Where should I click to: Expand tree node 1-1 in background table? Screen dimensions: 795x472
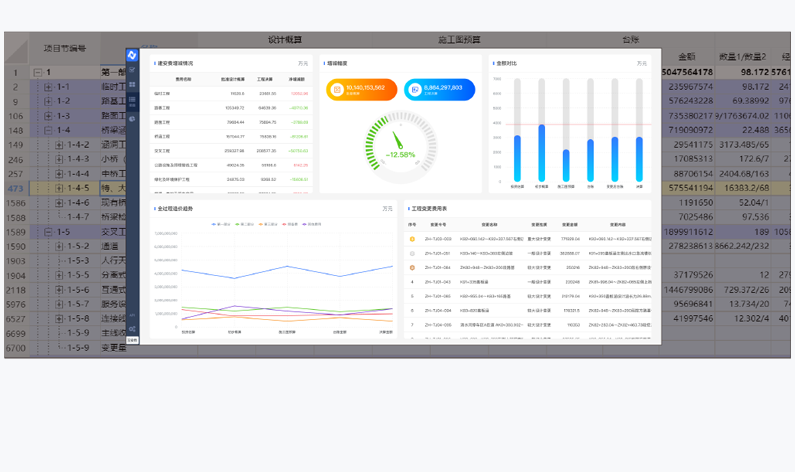pyautogui.click(x=47, y=87)
